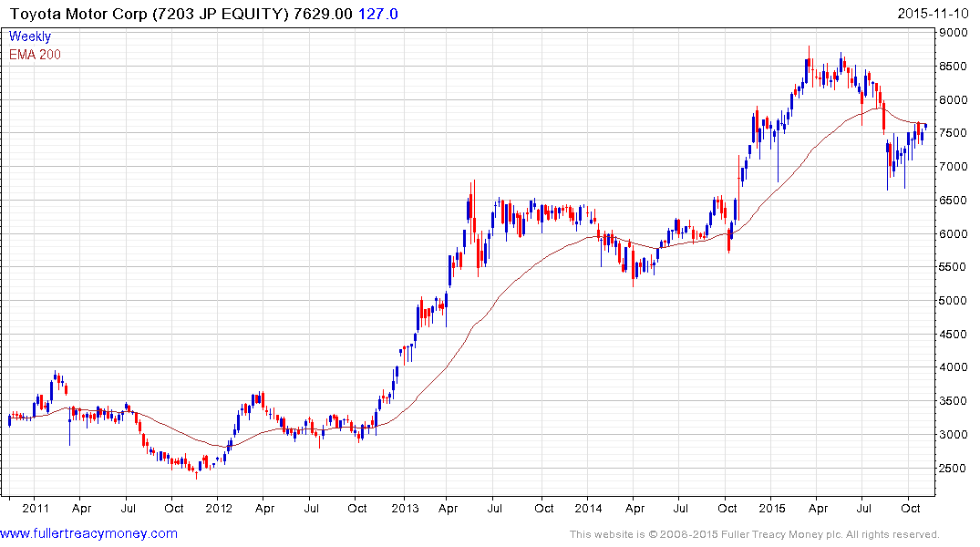Select the chart title Toyota Motor Corp
This screenshot has width=980, height=547.
pos(78,14)
